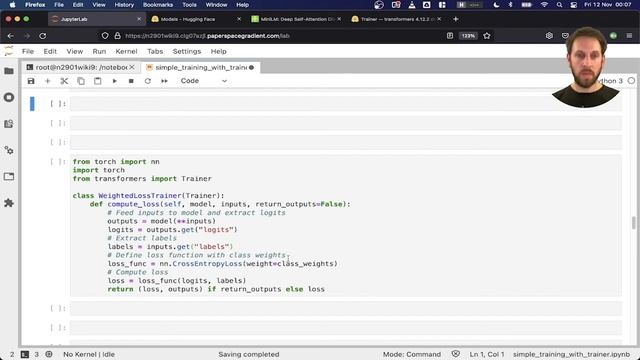Click the terminal count icon in status bar

pyautogui.click(x=25, y=354)
